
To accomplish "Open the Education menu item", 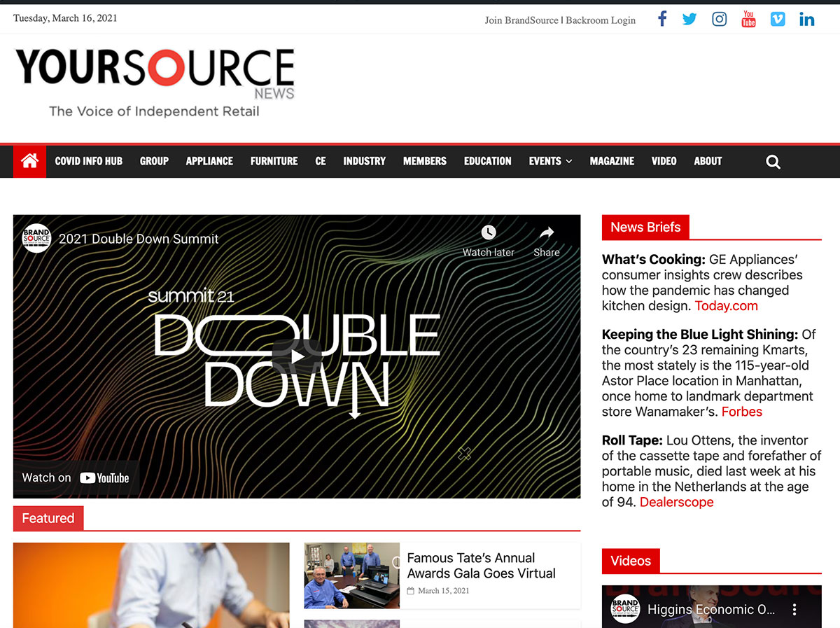I will (x=488, y=161).
